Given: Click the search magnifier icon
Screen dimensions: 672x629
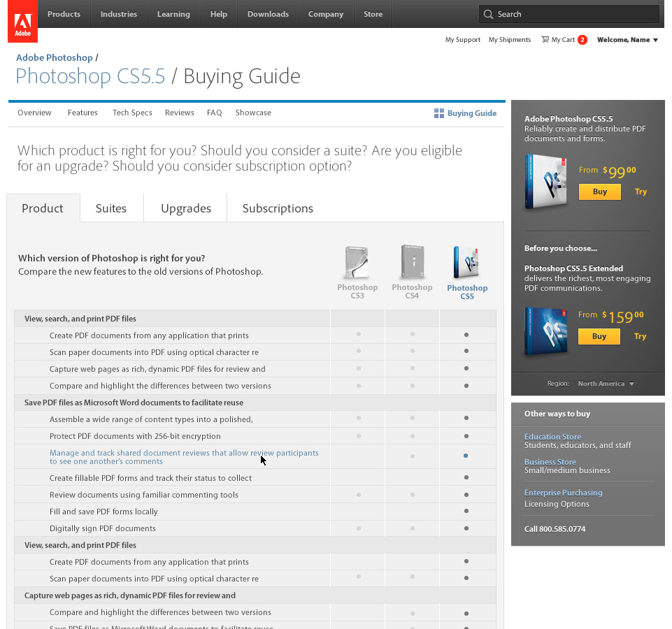Looking at the screenshot, I should [487, 14].
